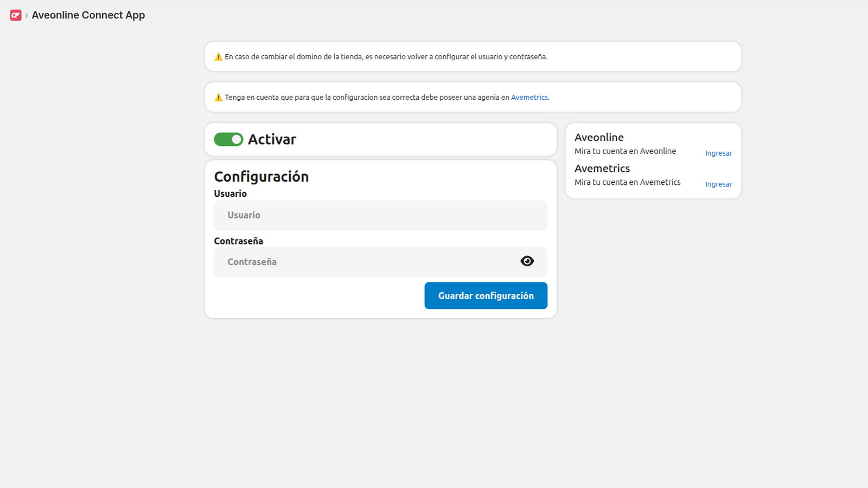
Task: Click inside the Usuario input field
Action: [380, 215]
